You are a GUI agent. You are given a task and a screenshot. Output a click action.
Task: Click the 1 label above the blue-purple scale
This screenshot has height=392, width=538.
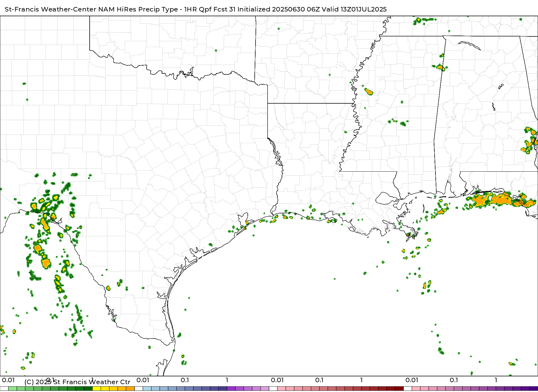(227, 380)
